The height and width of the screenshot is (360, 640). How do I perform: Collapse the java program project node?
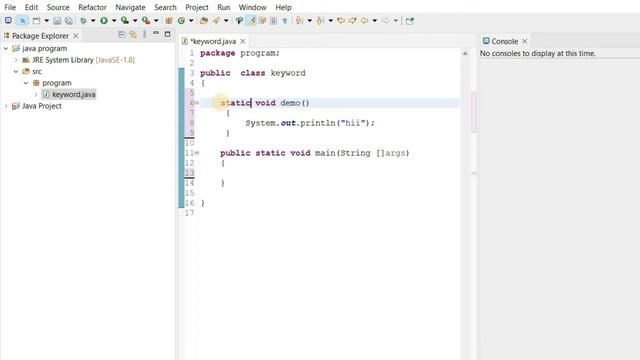pos(6,48)
